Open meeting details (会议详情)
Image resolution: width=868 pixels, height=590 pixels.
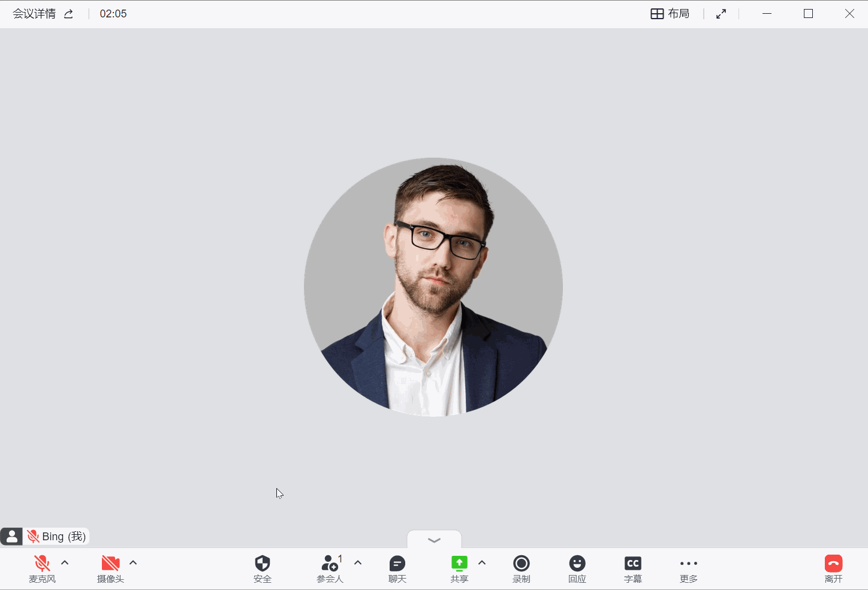[x=34, y=14]
